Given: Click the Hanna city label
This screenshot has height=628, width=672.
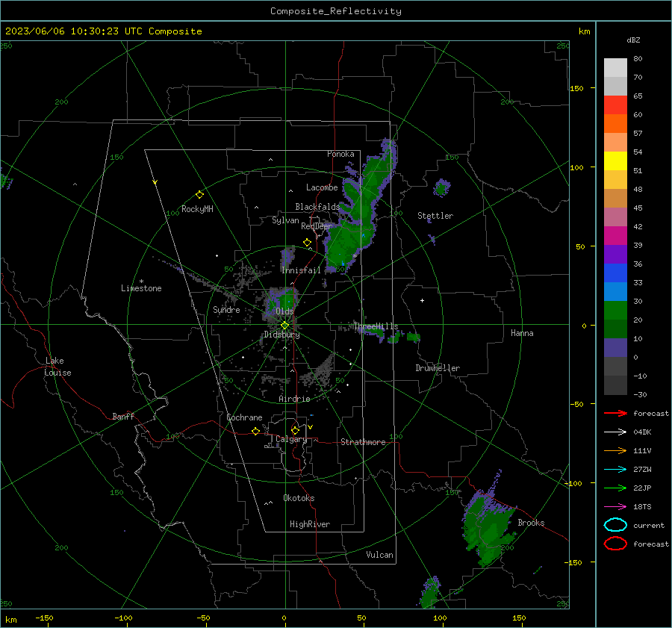Looking at the screenshot, I should pos(522,333).
